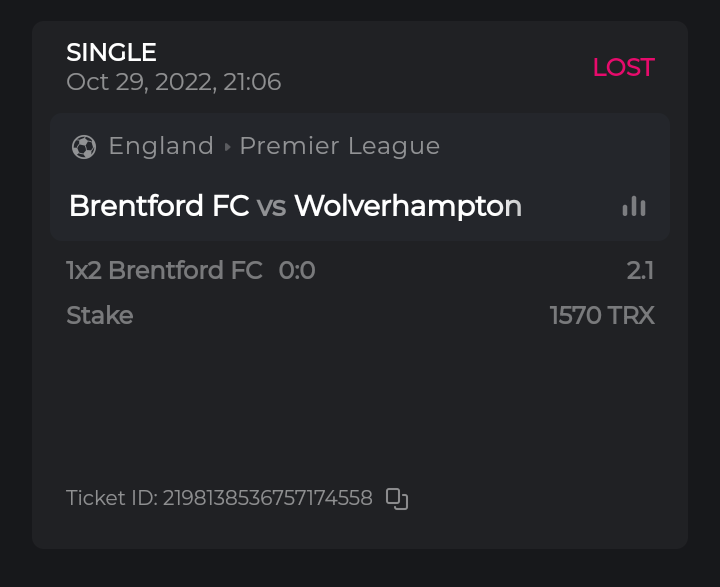Viewport: 720px width, 587px height.
Task: Click the blank area below the Stake row
Action: pos(360,400)
